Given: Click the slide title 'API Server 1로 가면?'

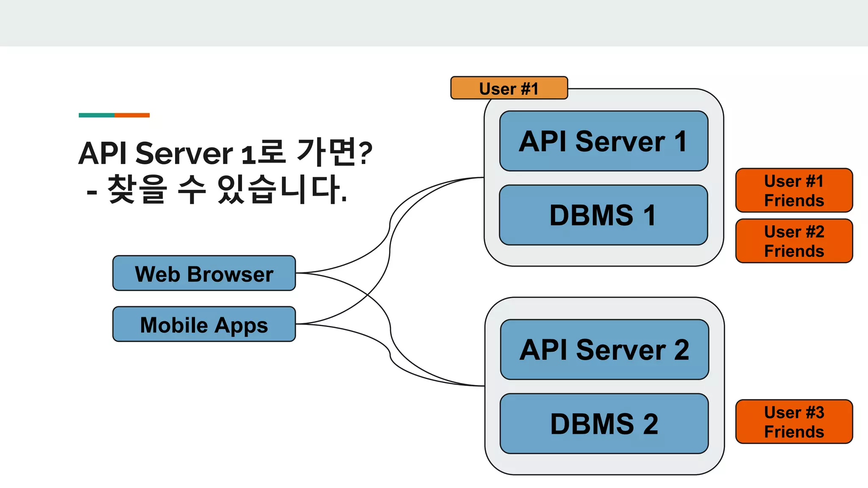Looking at the screenshot, I should point(225,152).
